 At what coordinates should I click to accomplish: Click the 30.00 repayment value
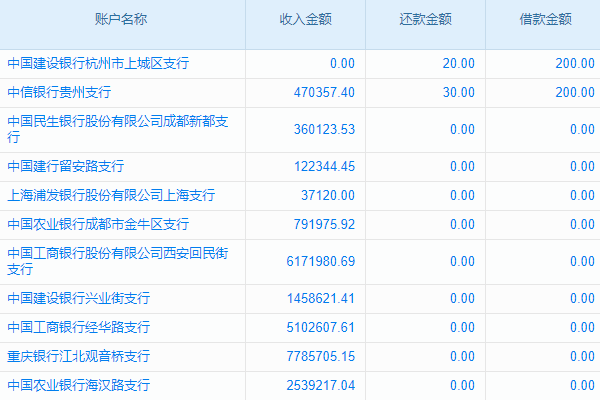click(459, 92)
